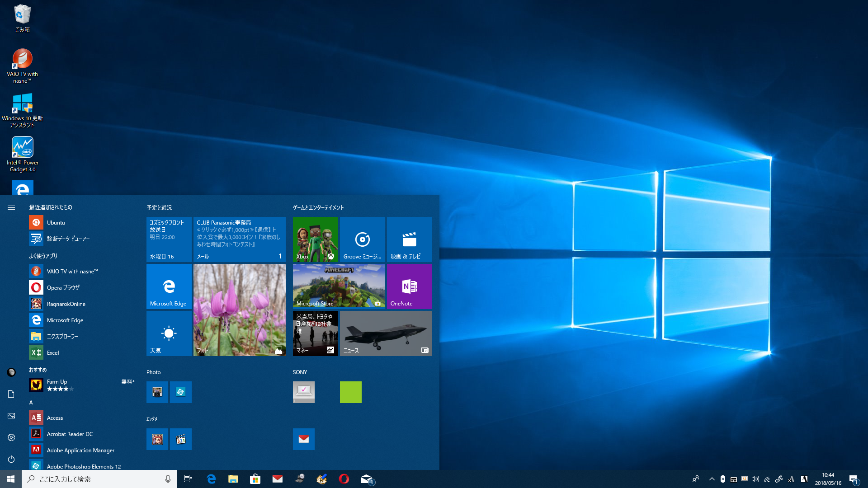Screen dimensions: 868x488
Task: Open the Power options button
Action: tap(11, 459)
